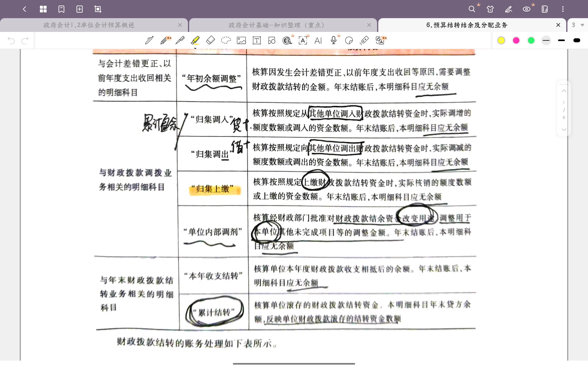Open the hidden tabs dropdown arrow
This screenshot has height=367, width=588.
tap(582, 25)
